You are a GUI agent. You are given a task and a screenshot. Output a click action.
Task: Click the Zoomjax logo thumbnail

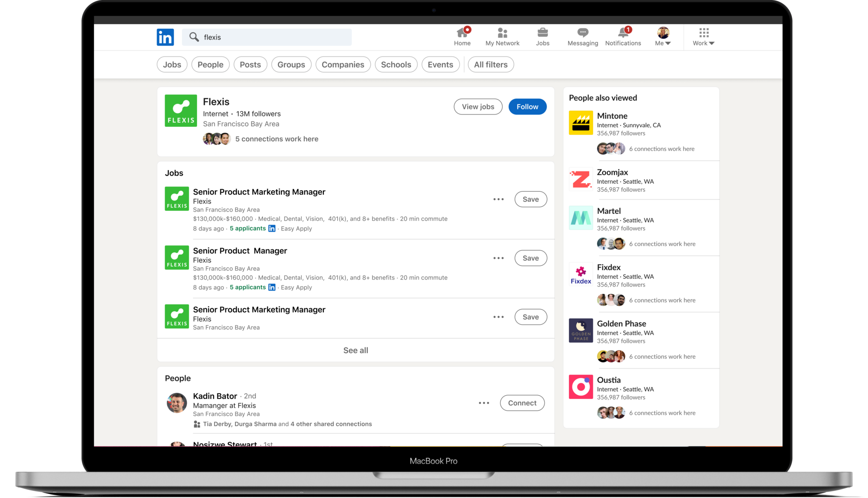tap(581, 179)
